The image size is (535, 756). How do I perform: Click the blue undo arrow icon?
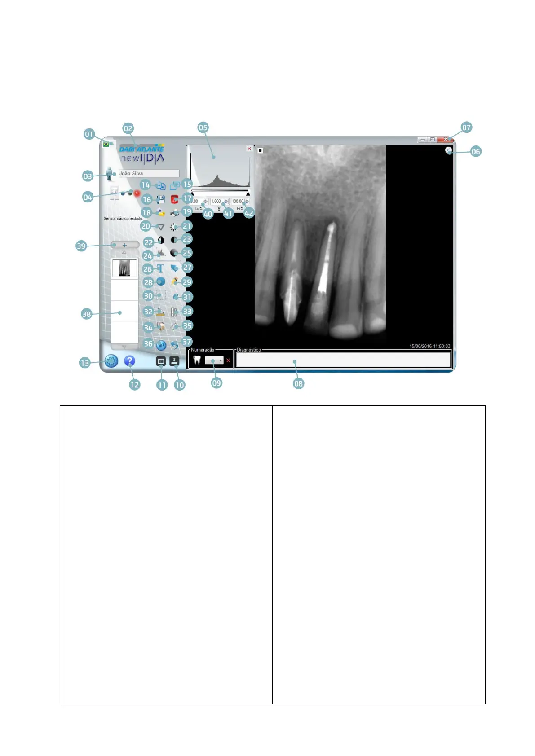point(175,345)
